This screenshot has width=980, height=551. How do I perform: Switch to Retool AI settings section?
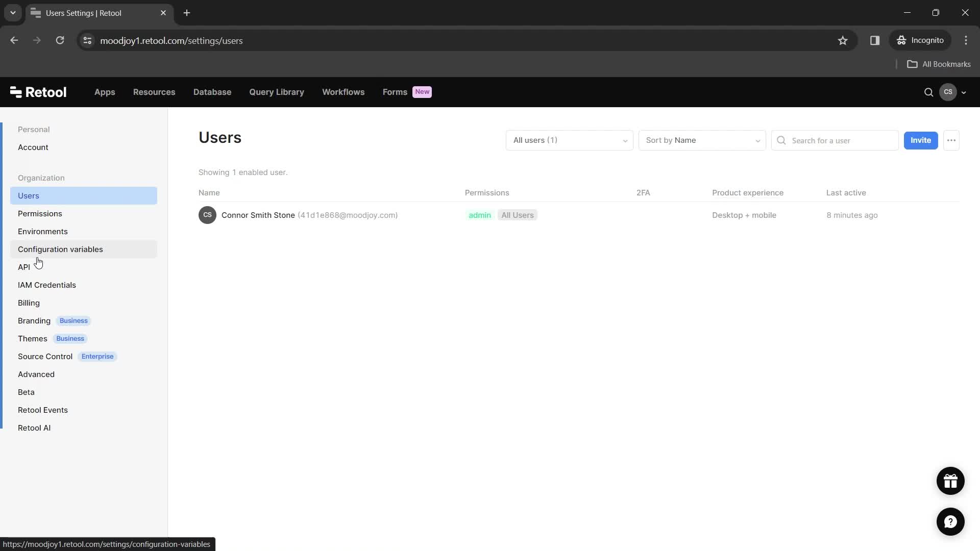tap(34, 428)
